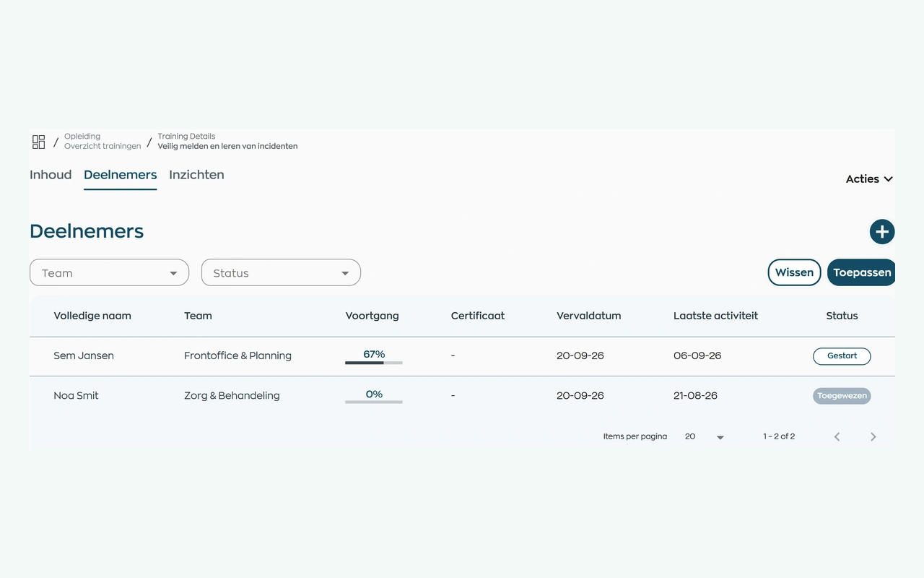Viewport: 924px width, 578px height.
Task: Open the Team filter dropdown
Action: pos(109,272)
